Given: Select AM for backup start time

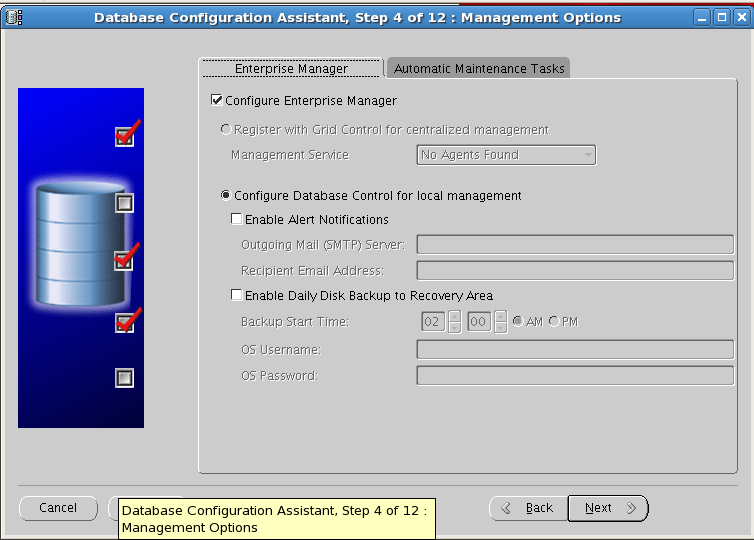Looking at the screenshot, I should click(517, 321).
